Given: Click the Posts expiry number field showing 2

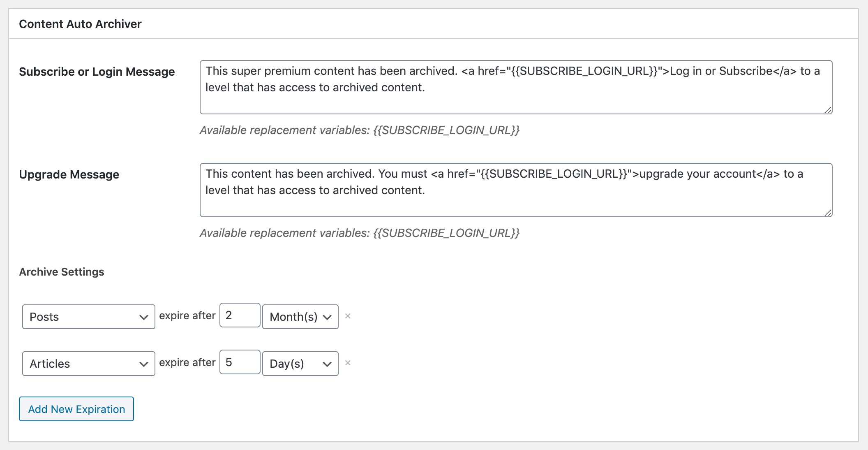Looking at the screenshot, I should (240, 315).
